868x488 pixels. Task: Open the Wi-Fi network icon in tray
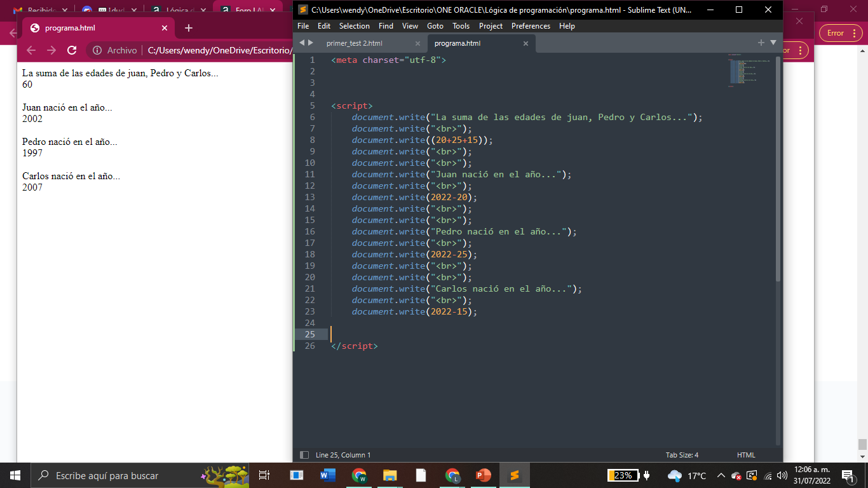[768, 475]
